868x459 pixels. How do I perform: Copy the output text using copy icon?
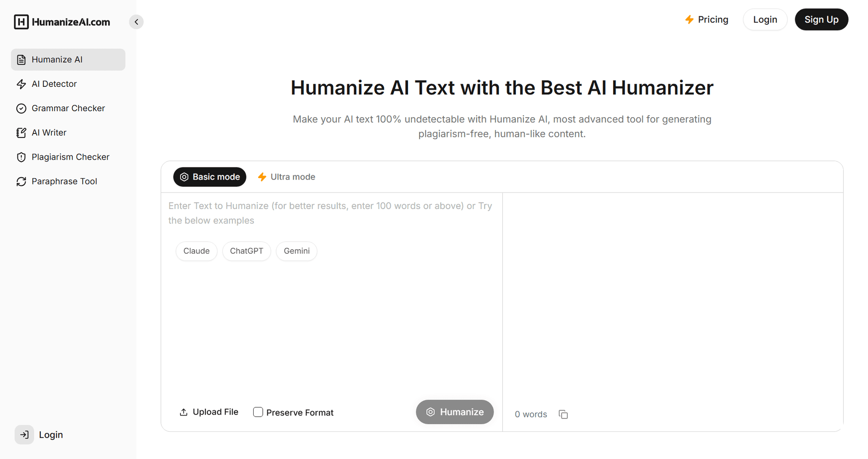point(563,414)
